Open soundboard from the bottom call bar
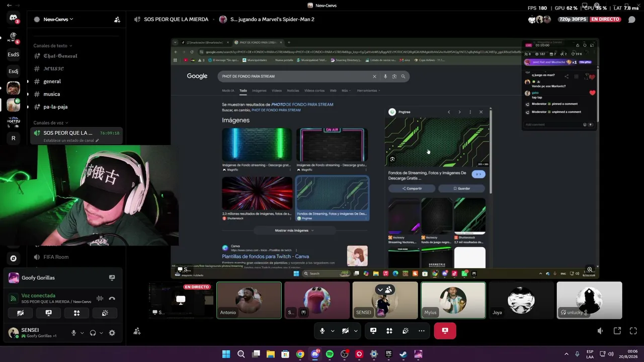644x362 pixels. (406, 331)
